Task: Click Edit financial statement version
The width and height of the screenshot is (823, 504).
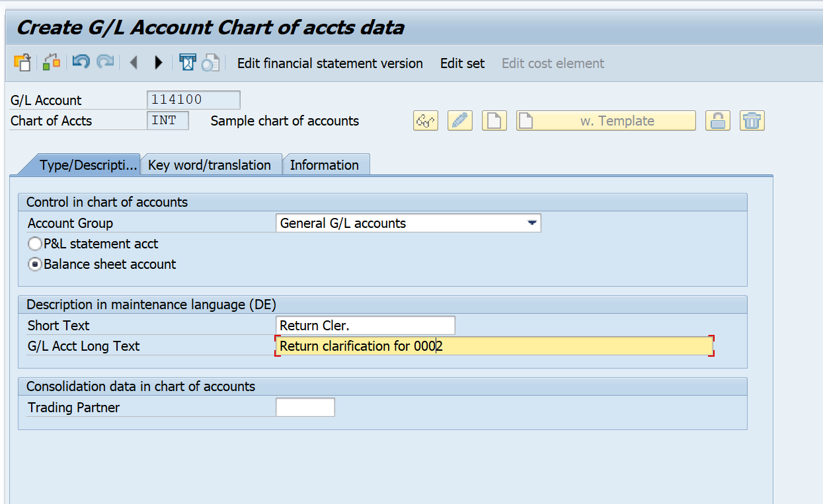Action: (330, 63)
